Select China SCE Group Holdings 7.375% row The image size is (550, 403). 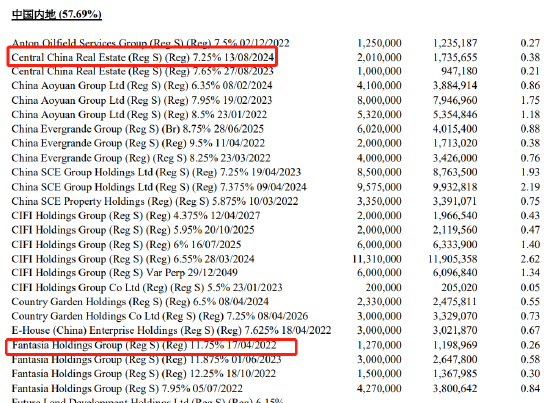159,187
